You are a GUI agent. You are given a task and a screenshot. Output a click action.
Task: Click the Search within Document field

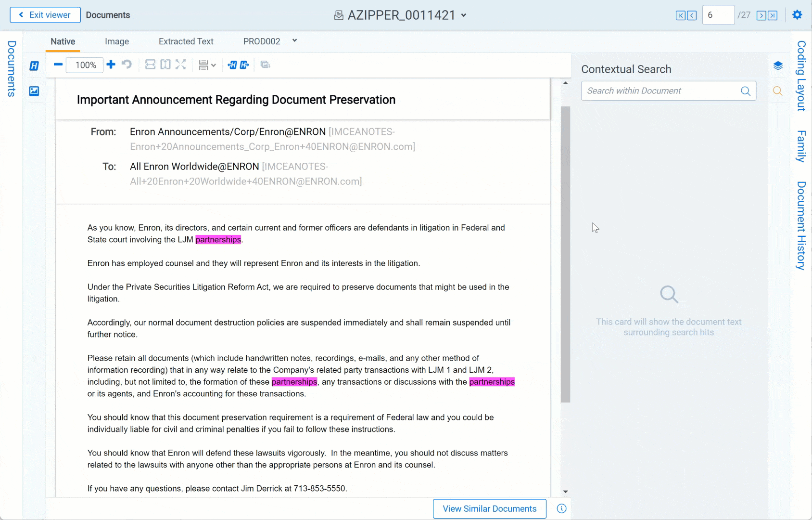(661, 91)
